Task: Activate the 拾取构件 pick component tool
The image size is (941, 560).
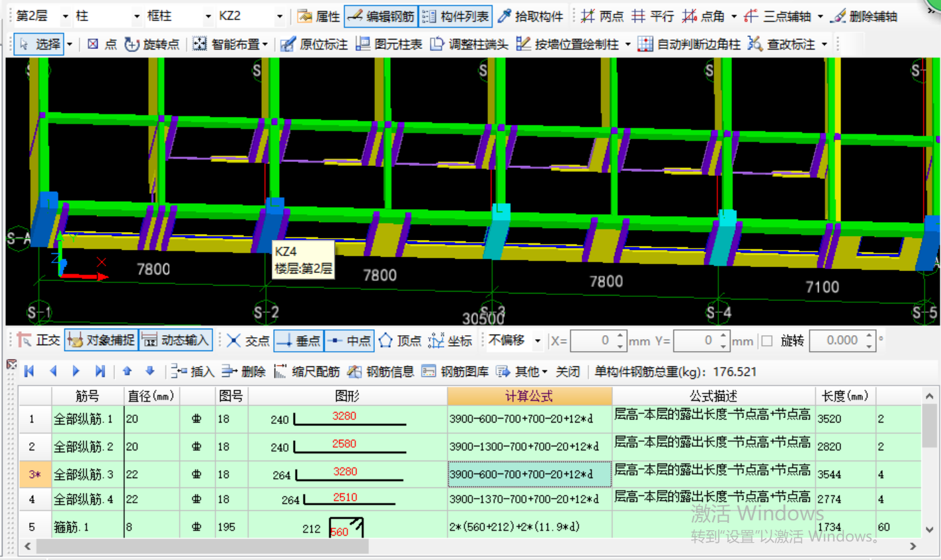Action: [x=530, y=16]
